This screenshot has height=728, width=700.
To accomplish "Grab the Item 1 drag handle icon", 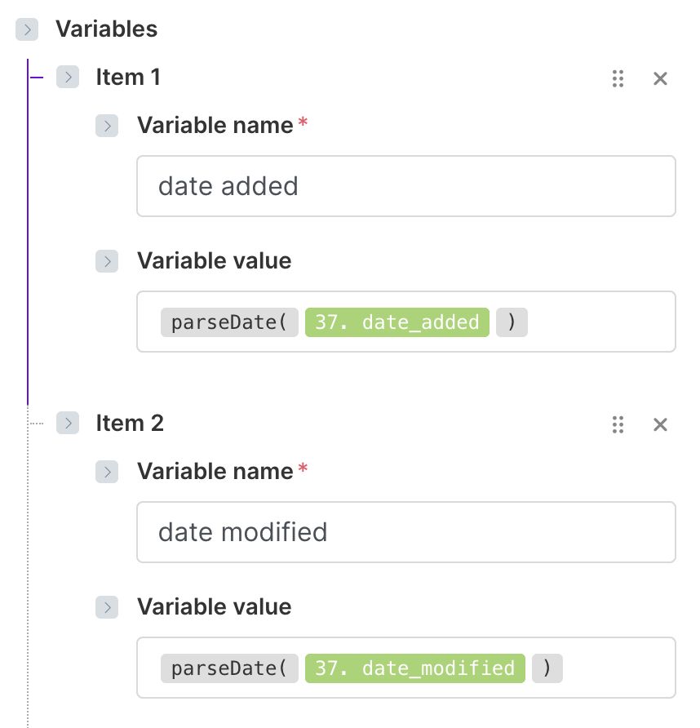I will 618,78.
